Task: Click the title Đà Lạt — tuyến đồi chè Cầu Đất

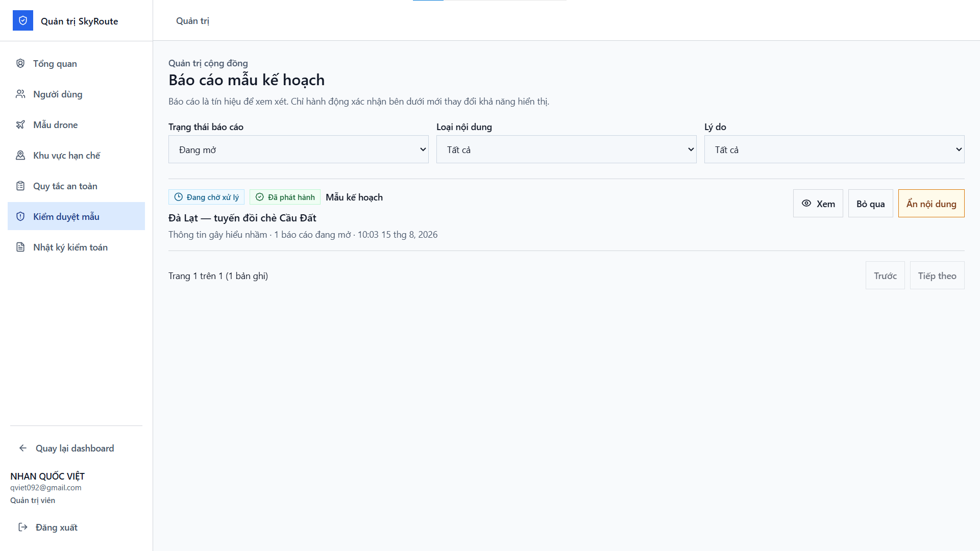Action: pos(242,218)
